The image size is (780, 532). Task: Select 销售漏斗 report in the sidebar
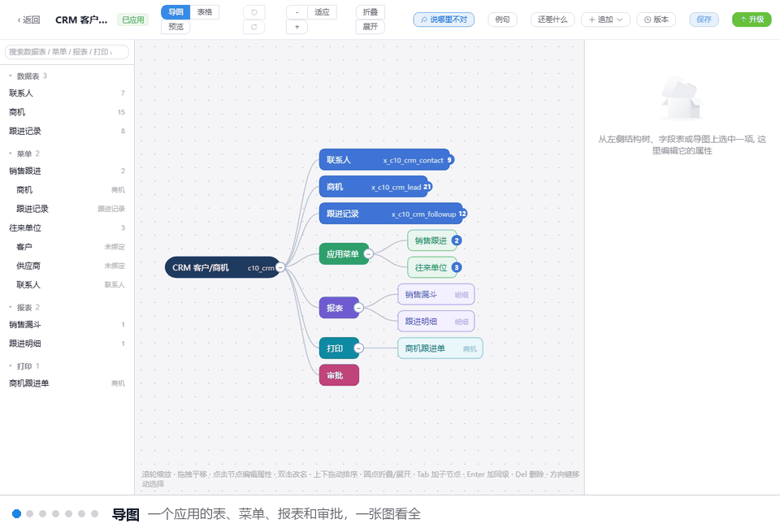pyautogui.click(x=67, y=324)
